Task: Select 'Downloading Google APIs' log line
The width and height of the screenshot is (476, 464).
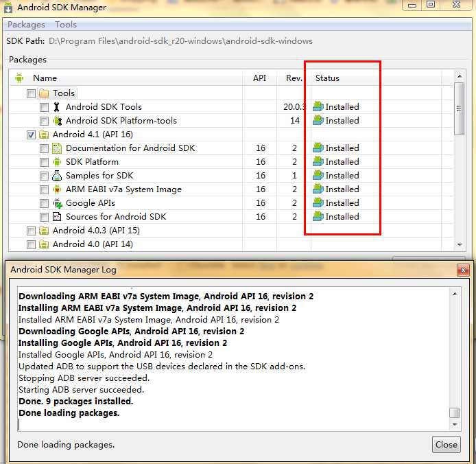Action: pyautogui.click(x=131, y=332)
